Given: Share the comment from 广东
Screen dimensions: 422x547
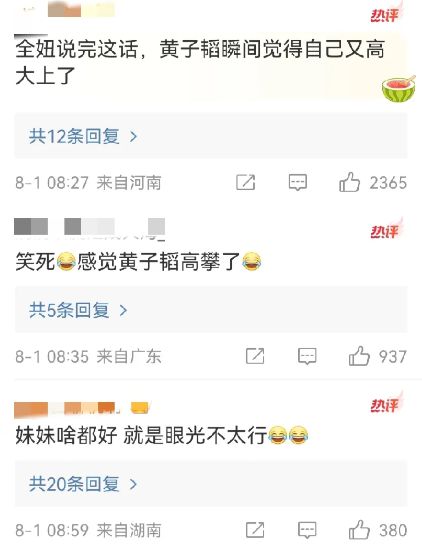Looking at the screenshot, I should (255, 356).
